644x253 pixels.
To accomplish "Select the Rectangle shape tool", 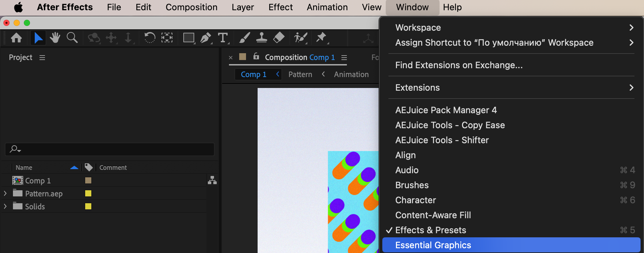I will [188, 38].
